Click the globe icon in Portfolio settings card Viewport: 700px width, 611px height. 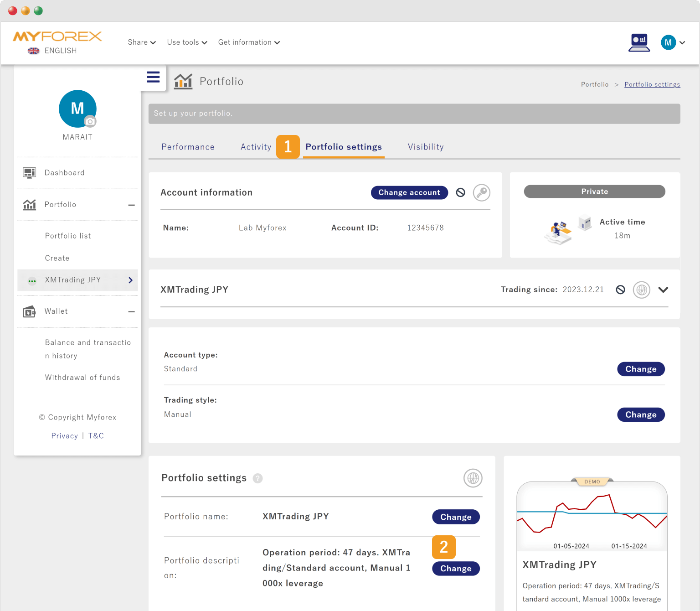pyautogui.click(x=473, y=478)
